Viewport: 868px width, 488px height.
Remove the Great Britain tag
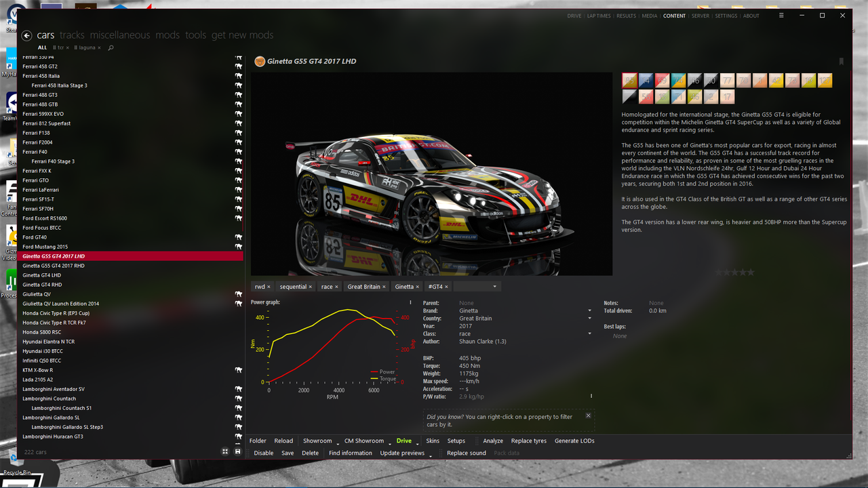pos(384,287)
